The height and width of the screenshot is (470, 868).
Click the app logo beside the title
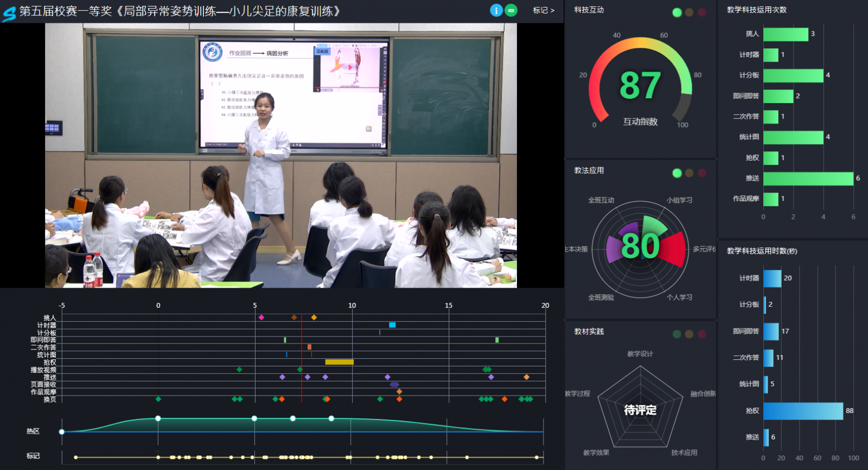pos(9,12)
